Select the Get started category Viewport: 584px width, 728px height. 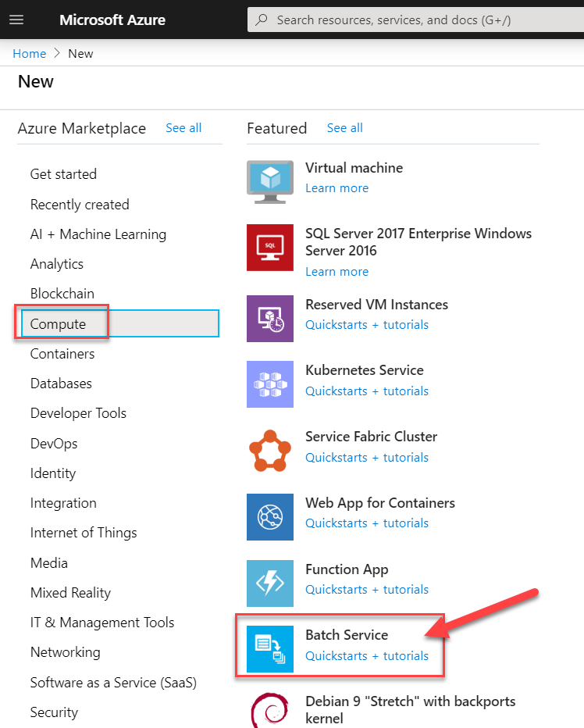coord(63,174)
